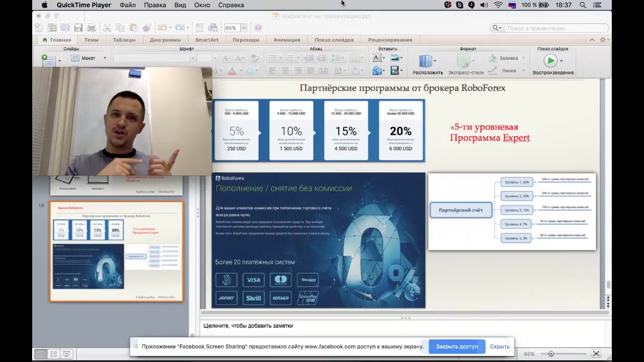644x362 pixels.
Task: Switch to the SmartArt ribbon tab
Action: (x=207, y=40)
